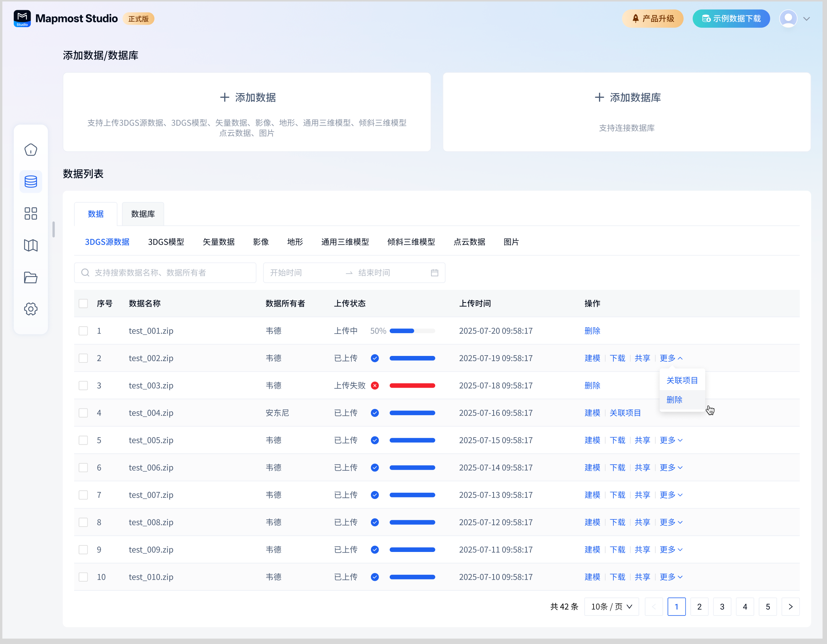Switch to the 数据库 tab
Screen dimensions: 827x644
click(143, 214)
